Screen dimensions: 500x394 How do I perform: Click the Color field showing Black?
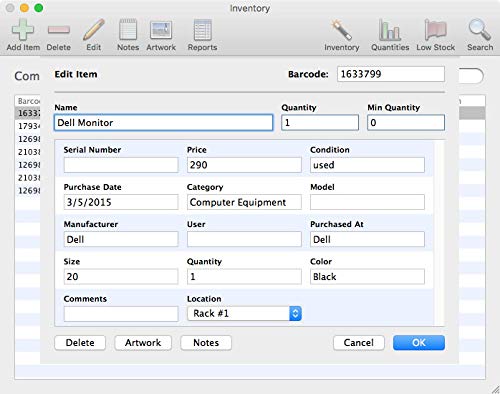pyautogui.click(x=367, y=277)
